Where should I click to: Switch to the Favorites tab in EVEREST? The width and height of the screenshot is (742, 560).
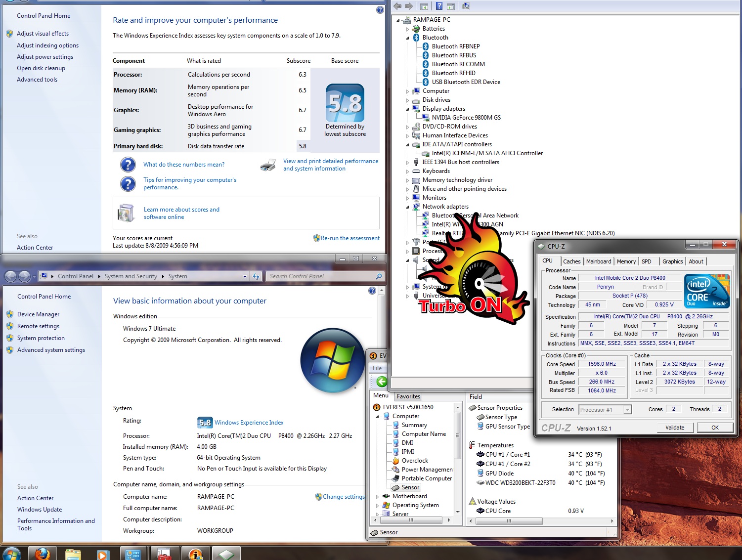(x=408, y=396)
